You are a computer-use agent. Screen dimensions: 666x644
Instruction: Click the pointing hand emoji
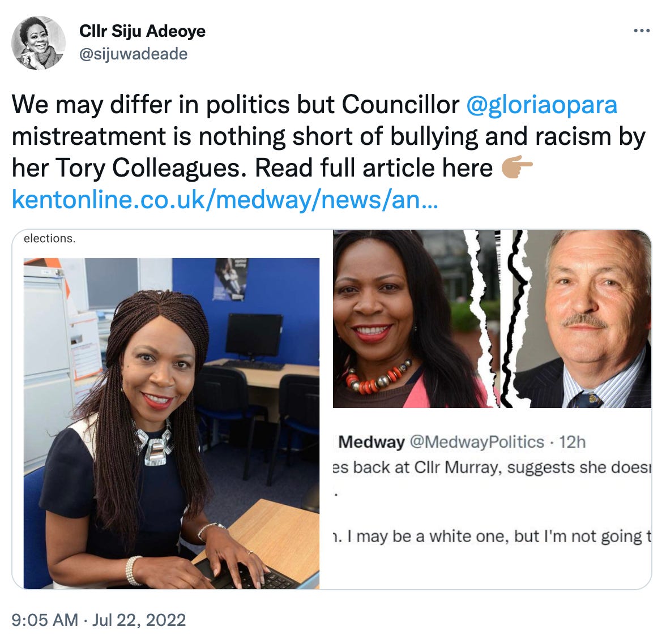(516, 168)
